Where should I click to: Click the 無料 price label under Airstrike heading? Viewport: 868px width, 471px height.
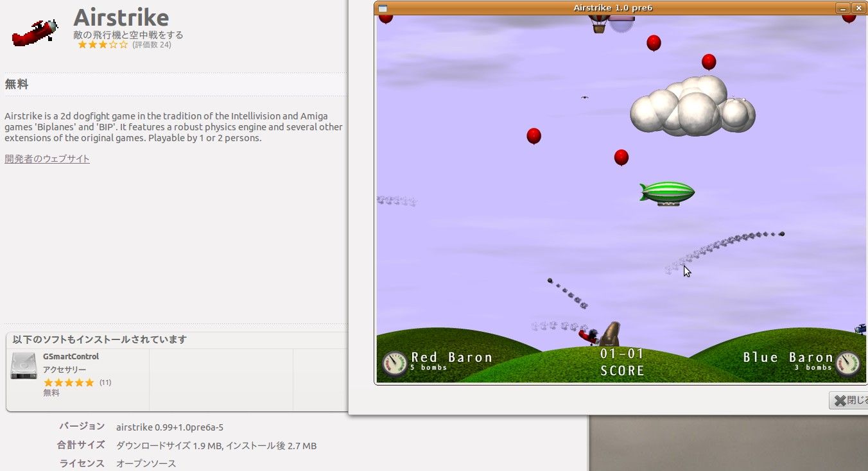point(17,84)
